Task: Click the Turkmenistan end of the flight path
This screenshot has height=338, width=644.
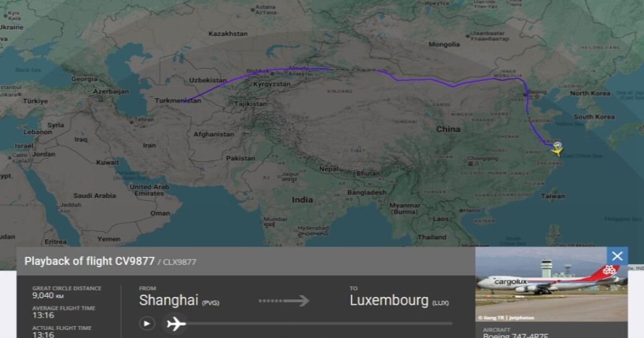Action: (183, 101)
